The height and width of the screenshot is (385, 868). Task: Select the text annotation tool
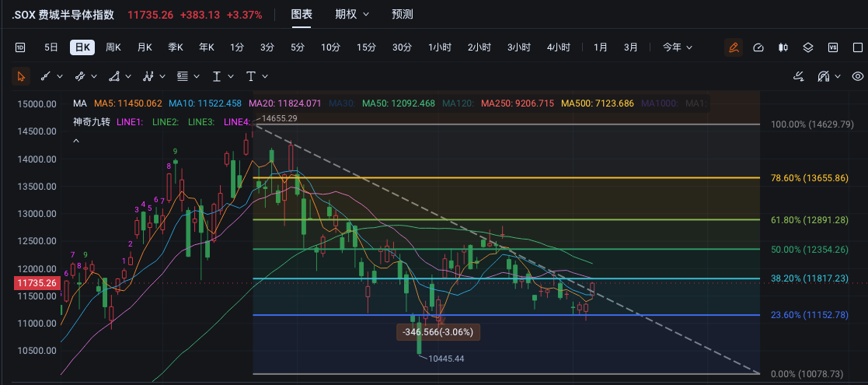[251, 76]
